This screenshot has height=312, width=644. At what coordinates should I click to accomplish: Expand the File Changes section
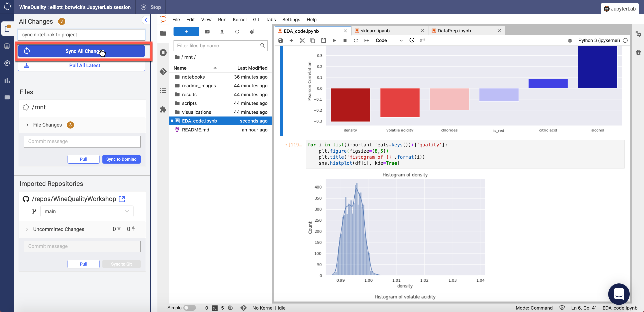pos(27,125)
